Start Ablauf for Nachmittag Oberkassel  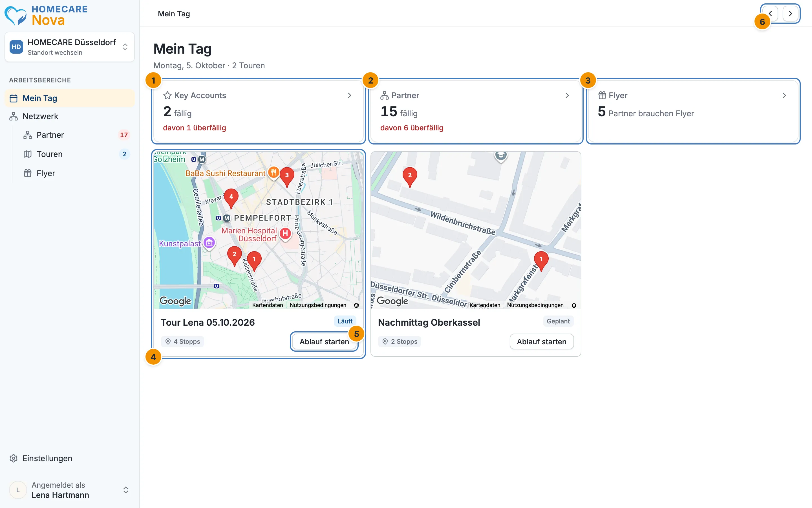(x=542, y=341)
